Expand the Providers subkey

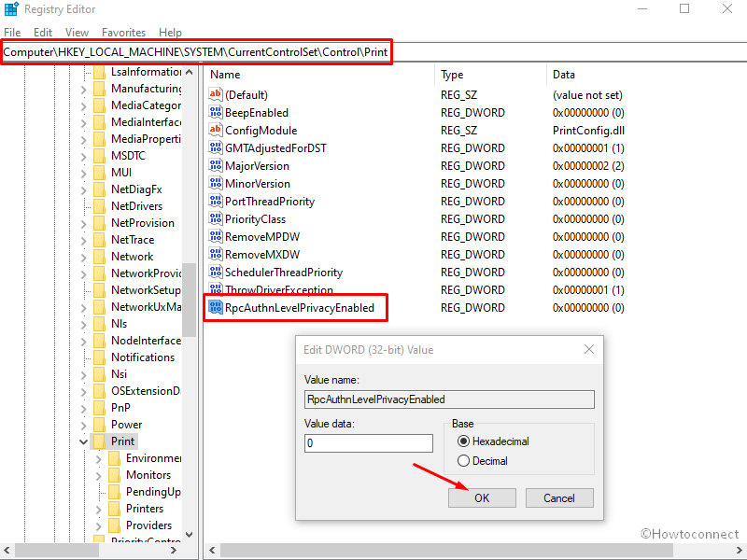coord(98,525)
